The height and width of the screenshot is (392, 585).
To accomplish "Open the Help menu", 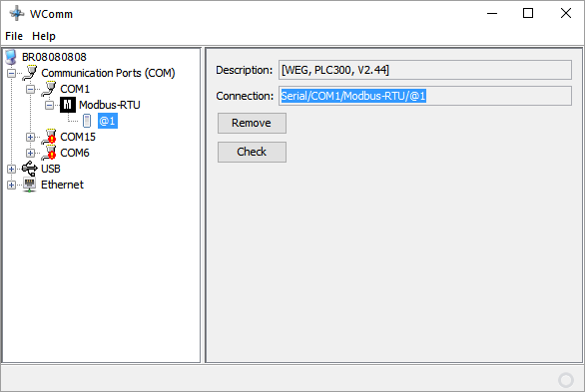I will coord(44,36).
